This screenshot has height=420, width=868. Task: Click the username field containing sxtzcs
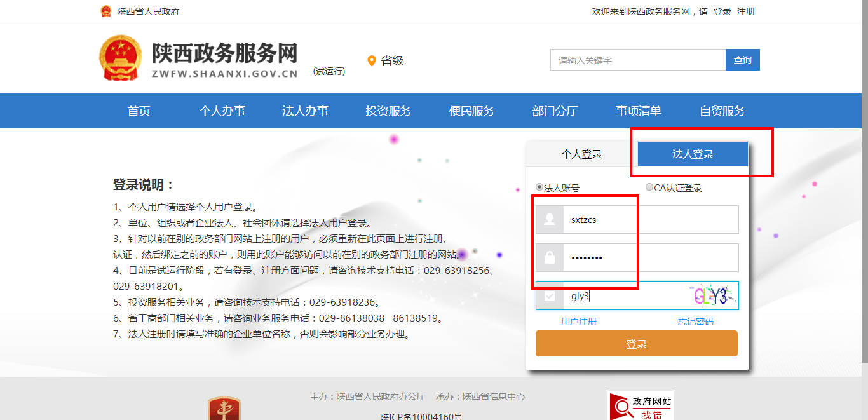coord(651,220)
